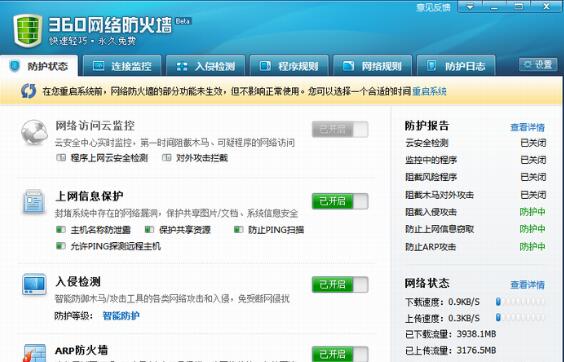Click the 防护日志 tab icon
This screenshot has height=362, width=564.
(x=431, y=65)
